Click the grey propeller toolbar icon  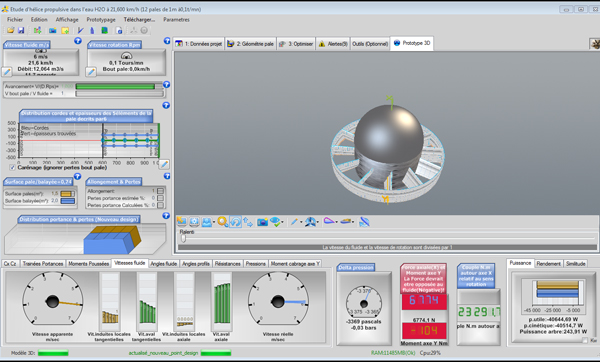[x=134, y=30]
